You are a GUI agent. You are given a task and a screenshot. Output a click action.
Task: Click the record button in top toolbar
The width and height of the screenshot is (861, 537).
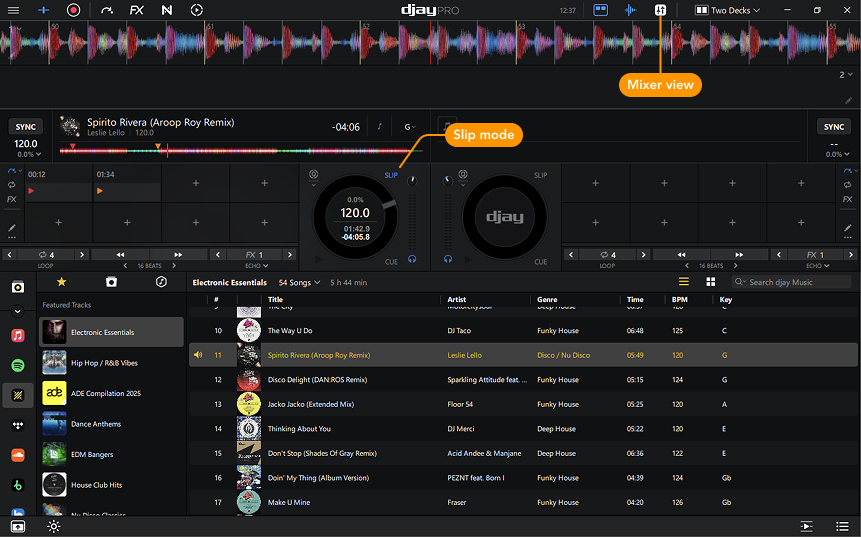tap(73, 10)
